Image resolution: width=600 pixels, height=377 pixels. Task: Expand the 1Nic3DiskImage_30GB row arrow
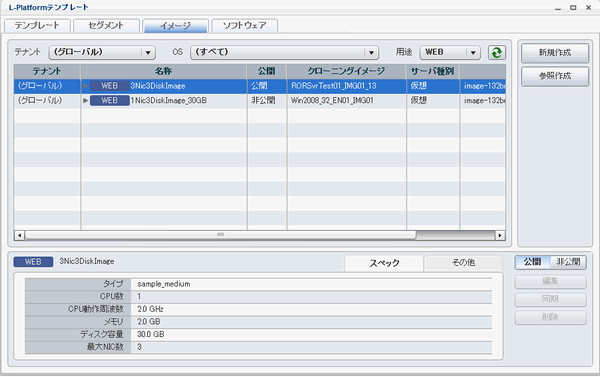86,100
